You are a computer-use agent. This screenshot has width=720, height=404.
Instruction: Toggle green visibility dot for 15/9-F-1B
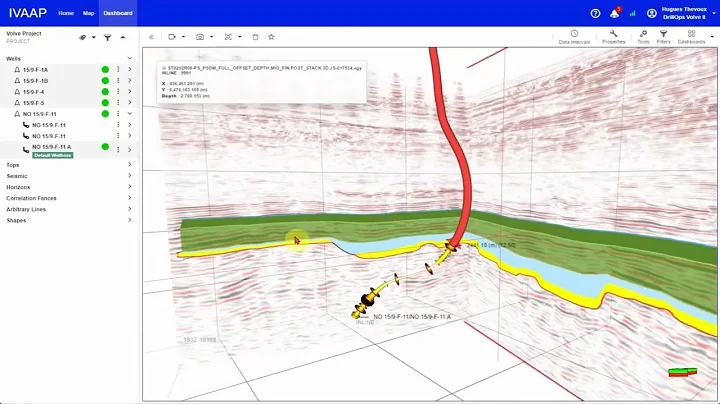(x=105, y=80)
